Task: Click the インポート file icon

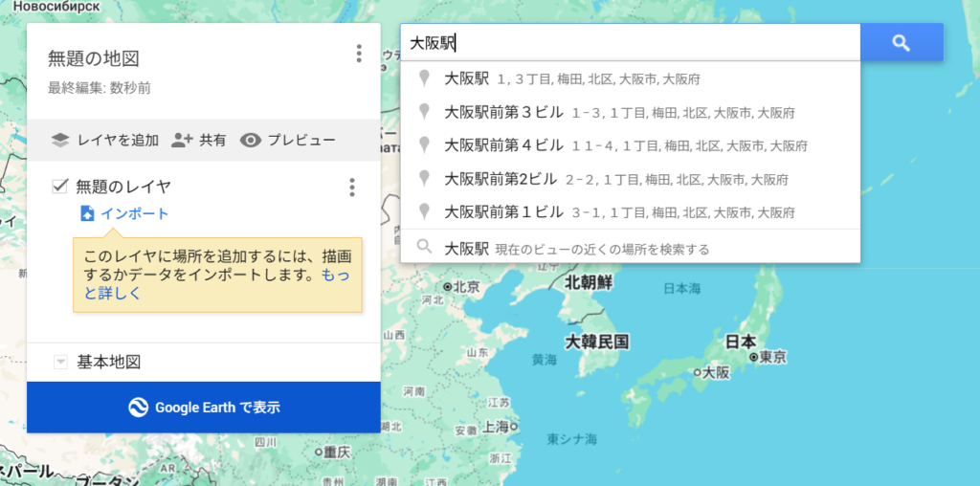Action: [87, 213]
